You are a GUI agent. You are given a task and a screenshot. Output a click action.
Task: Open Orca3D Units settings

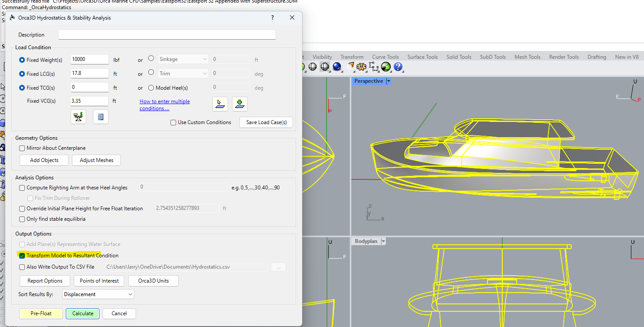click(x=153, y=281)
